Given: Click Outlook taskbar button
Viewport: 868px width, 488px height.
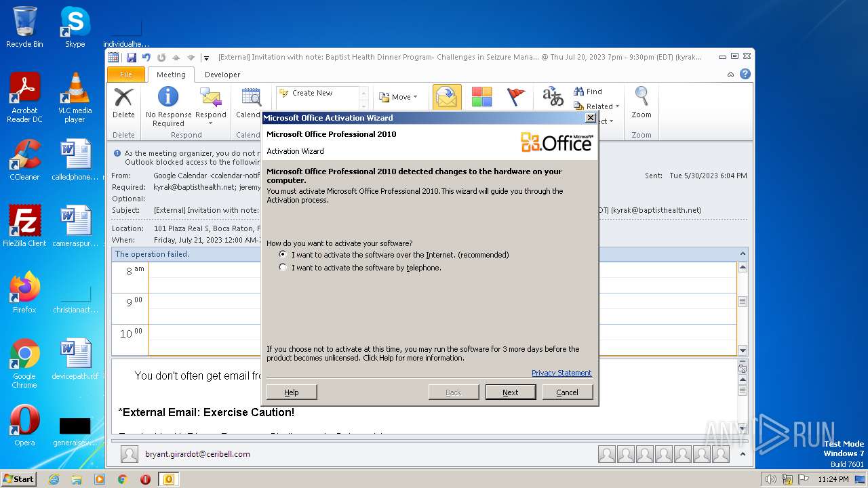Looking at the screenshot, I should (x=169, y=479).
